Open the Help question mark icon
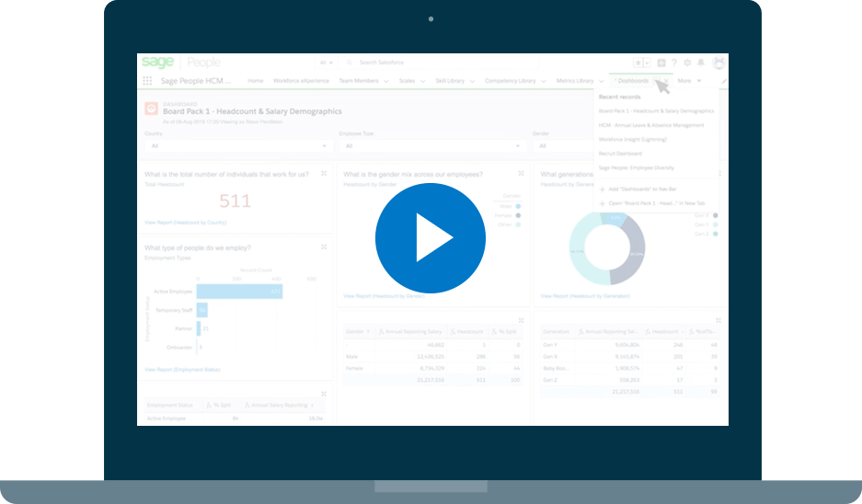The height and width of the screenshot is (504, 862). [673, 63]
